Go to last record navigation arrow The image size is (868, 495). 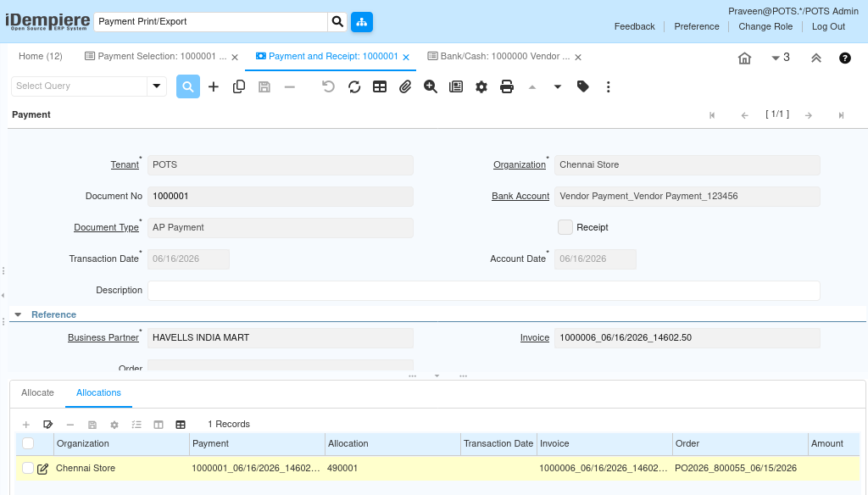842,115
